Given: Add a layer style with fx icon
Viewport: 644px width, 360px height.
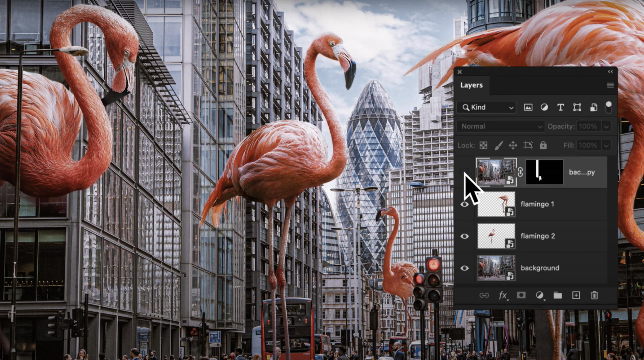Looking at the screenshot, I should [503, 295].
